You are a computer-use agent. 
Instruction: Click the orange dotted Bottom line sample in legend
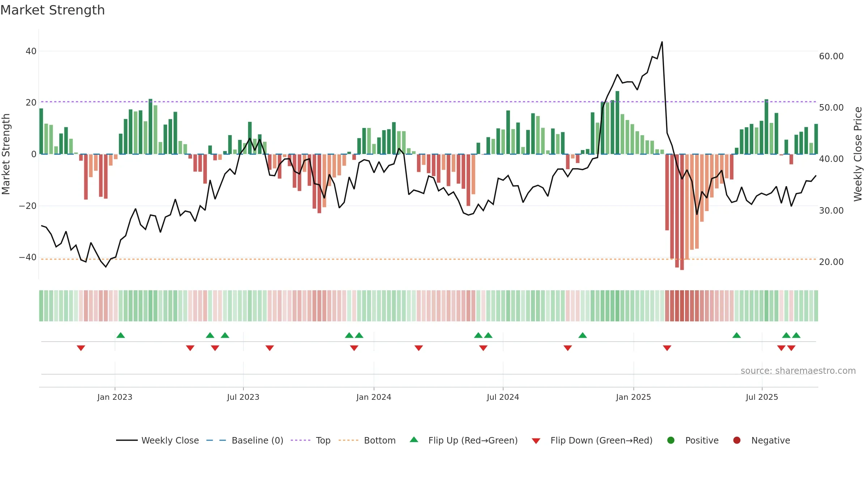(x=349, y=440)
